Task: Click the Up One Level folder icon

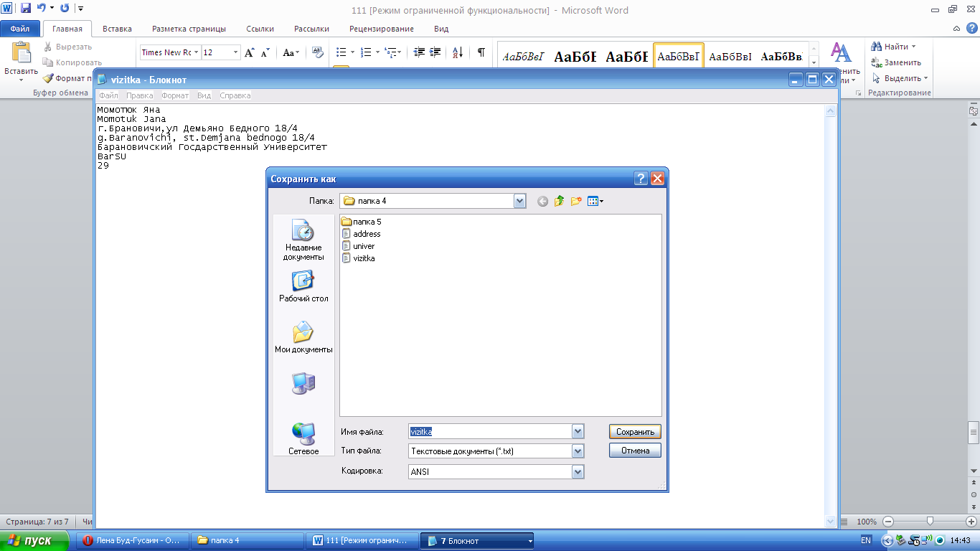Action: 559,202
